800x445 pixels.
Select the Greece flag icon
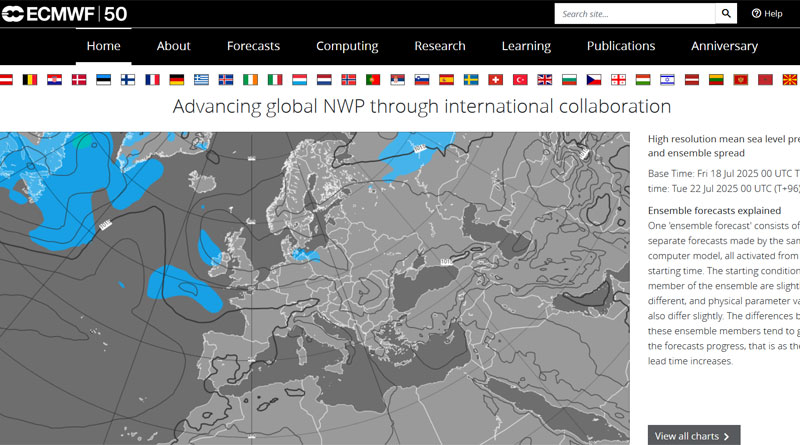tap(201, 80)
